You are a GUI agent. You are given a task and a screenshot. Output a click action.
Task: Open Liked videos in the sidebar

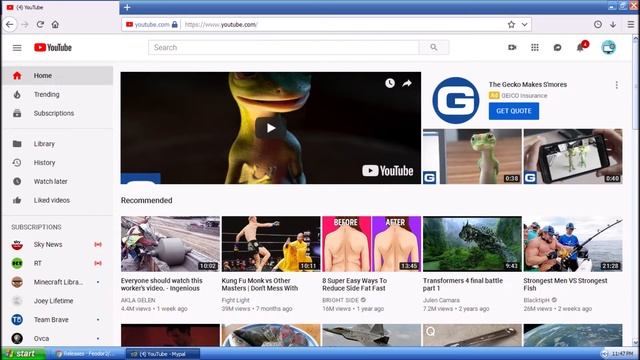[x=58, y=200]
